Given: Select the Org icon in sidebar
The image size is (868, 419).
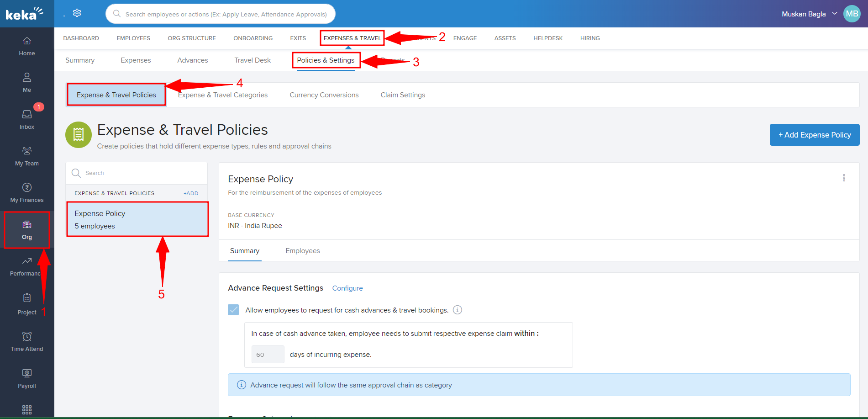Looking at the screenshot, I should click(27, 230).
